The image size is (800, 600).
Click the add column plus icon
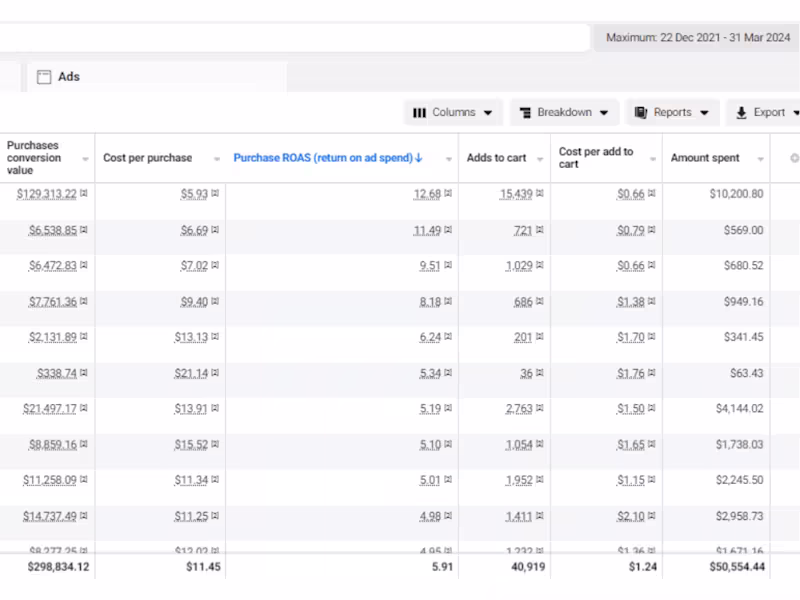coord(794,158)
